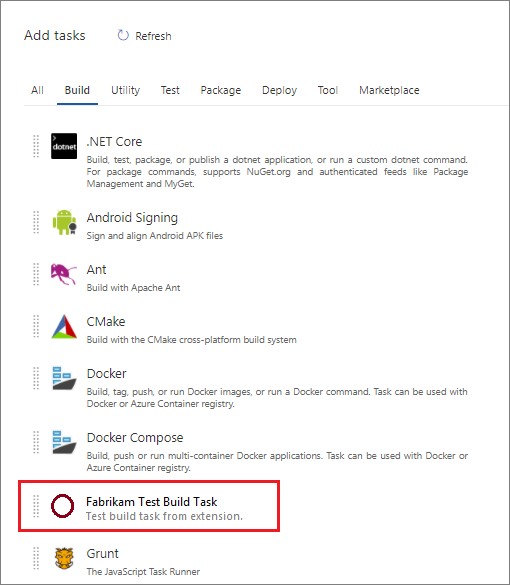The image size is (510, 585).
Task: Click the Android Signing robot icon
Action: [65, 222]
